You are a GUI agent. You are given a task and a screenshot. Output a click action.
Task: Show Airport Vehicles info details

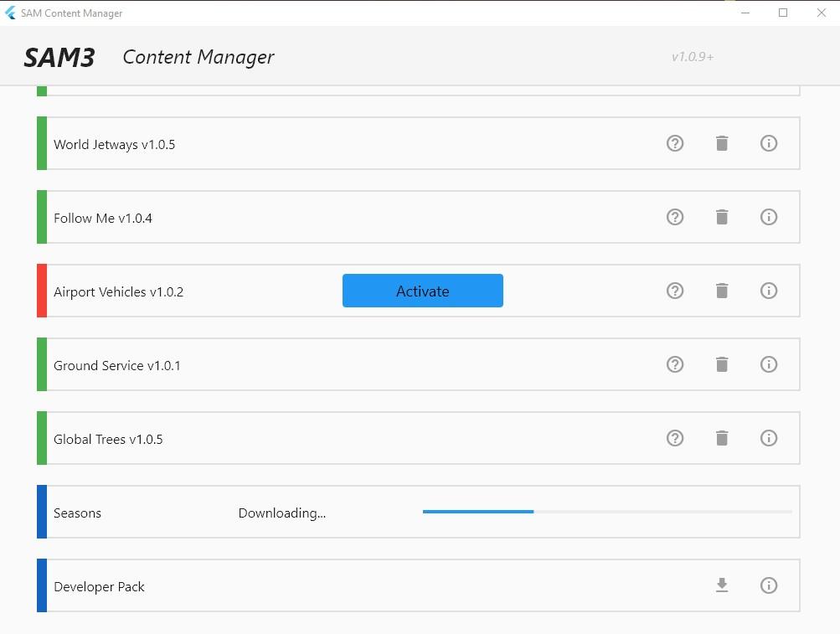[769, 291]
